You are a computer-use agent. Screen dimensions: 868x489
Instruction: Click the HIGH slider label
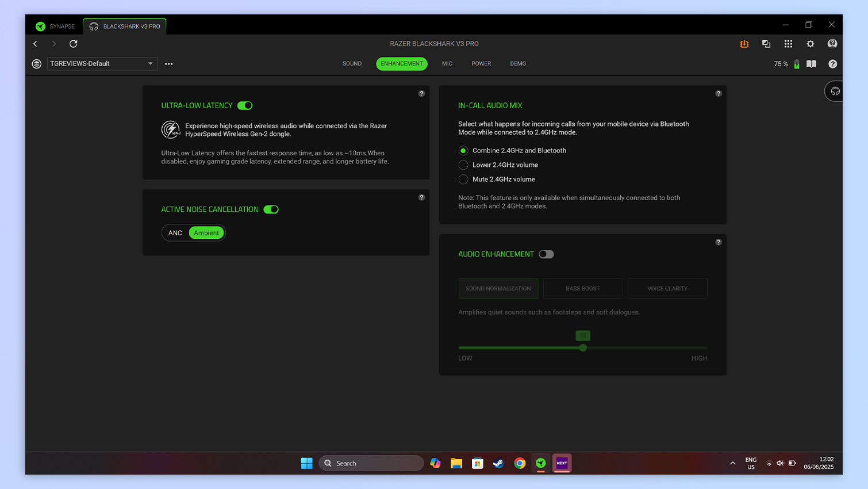pos(699,358)
